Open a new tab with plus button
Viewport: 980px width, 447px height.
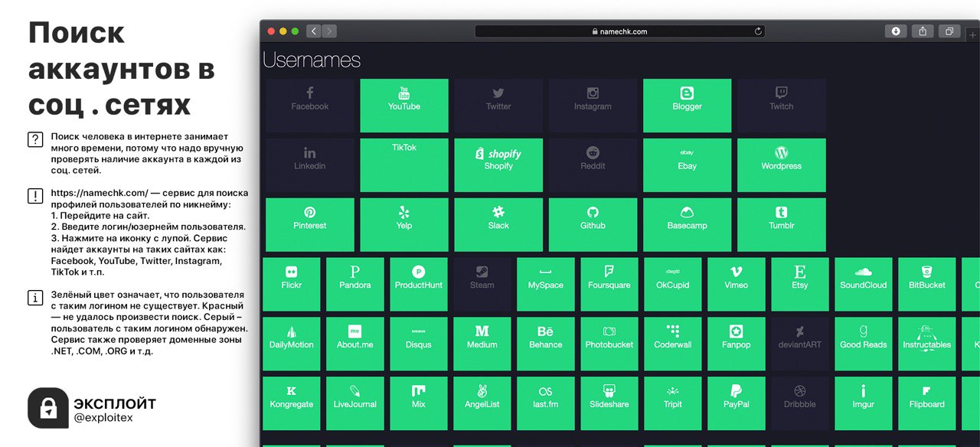973,35
